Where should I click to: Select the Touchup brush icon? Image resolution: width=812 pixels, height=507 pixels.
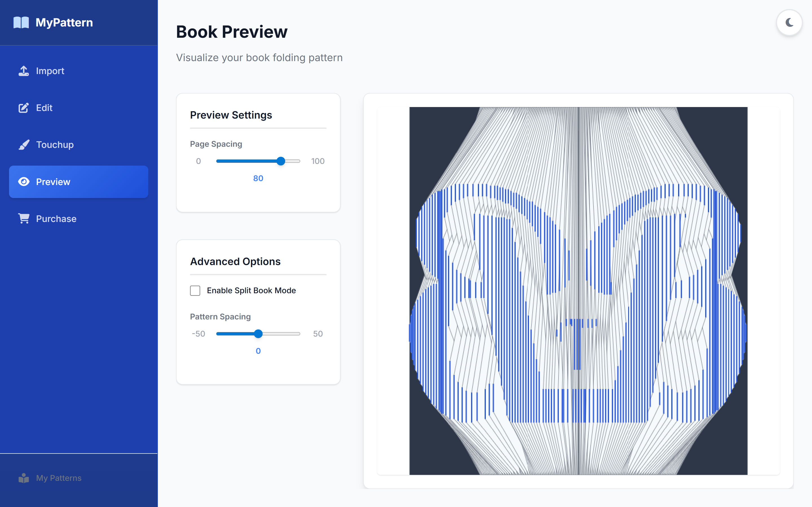click(x=23, y=144)
